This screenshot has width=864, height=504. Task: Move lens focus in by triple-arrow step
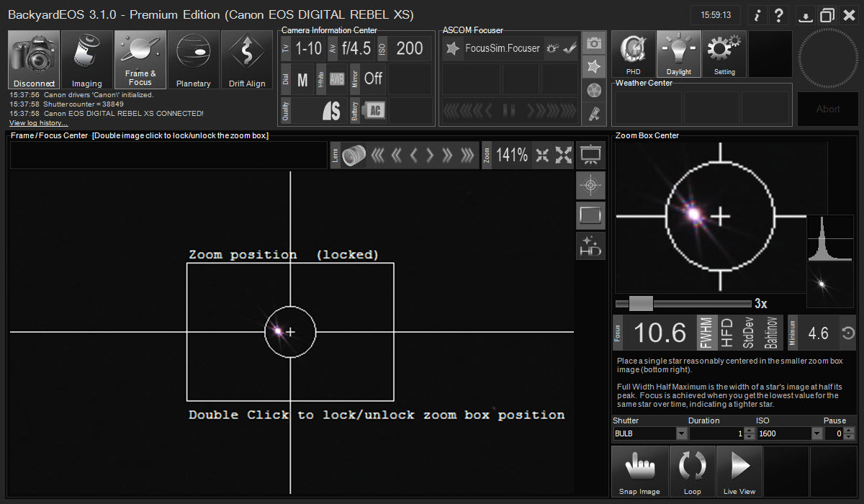point(378,155)
